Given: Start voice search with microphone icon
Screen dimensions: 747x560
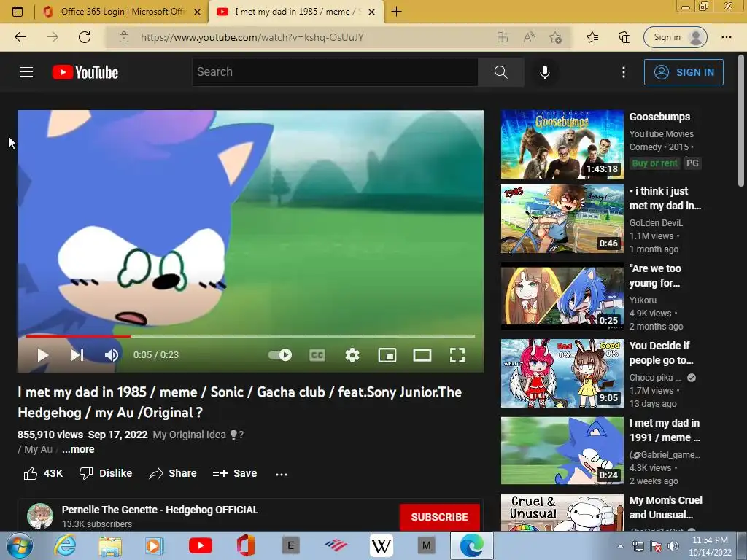Looking at the screenshot, I should pyautogui.click(x=544, y=72).
